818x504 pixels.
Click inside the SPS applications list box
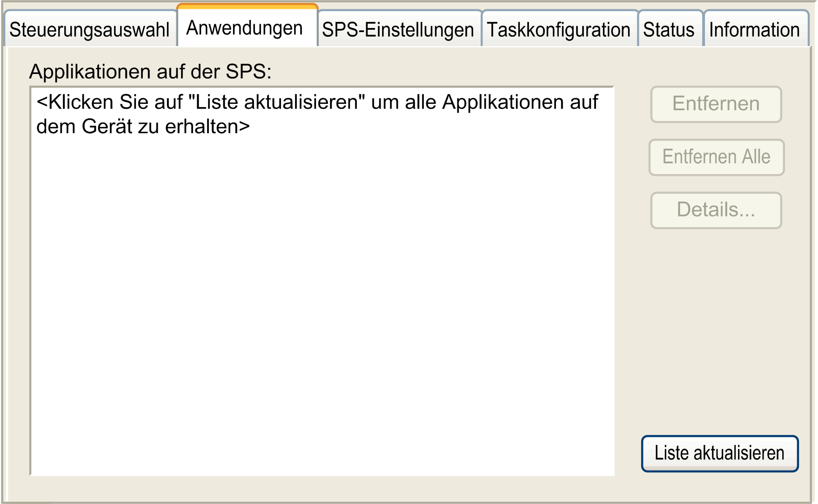coord(322,302)
